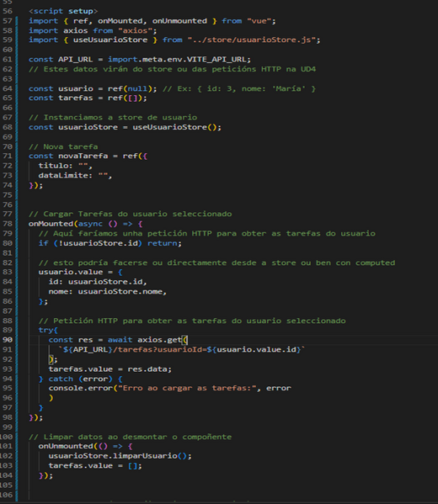438x504 pixels.
Task: Click the "catch" keyword on line 94
Action: (61, 379)
